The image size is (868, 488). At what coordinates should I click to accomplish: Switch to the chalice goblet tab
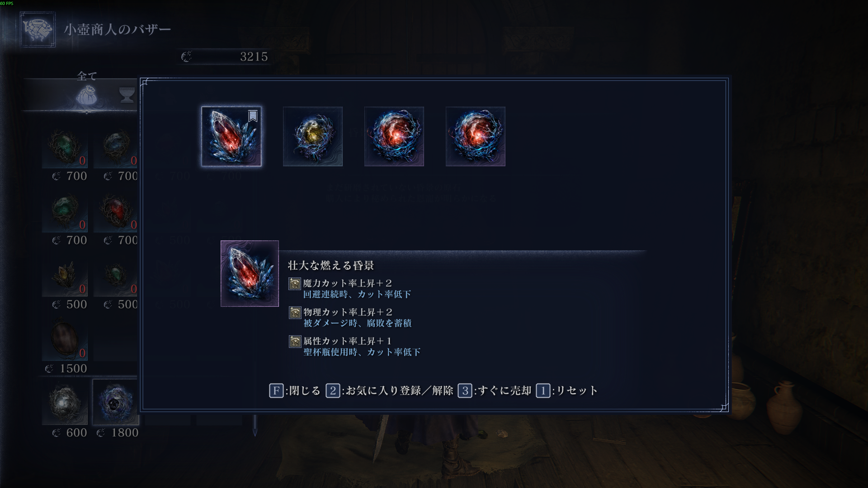[127, 95]
